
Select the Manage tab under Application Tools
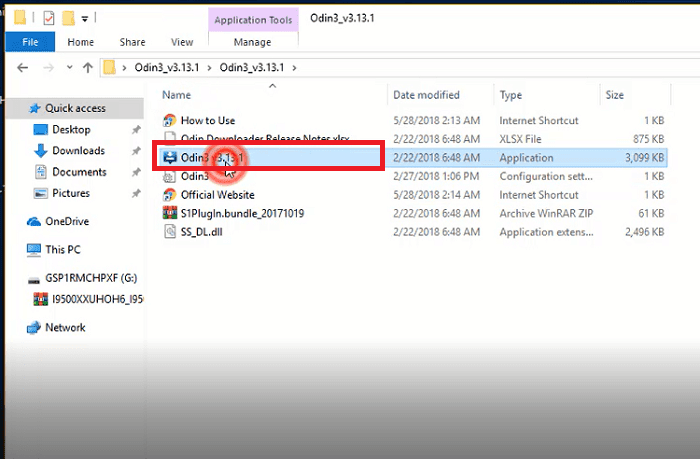pyautogui.click(x=252, y=42)
